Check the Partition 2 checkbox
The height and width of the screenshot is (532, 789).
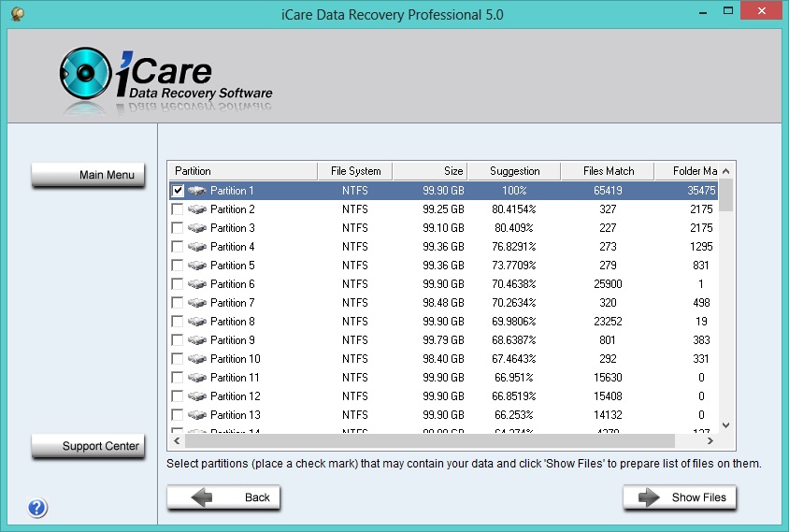pos(178,209)
